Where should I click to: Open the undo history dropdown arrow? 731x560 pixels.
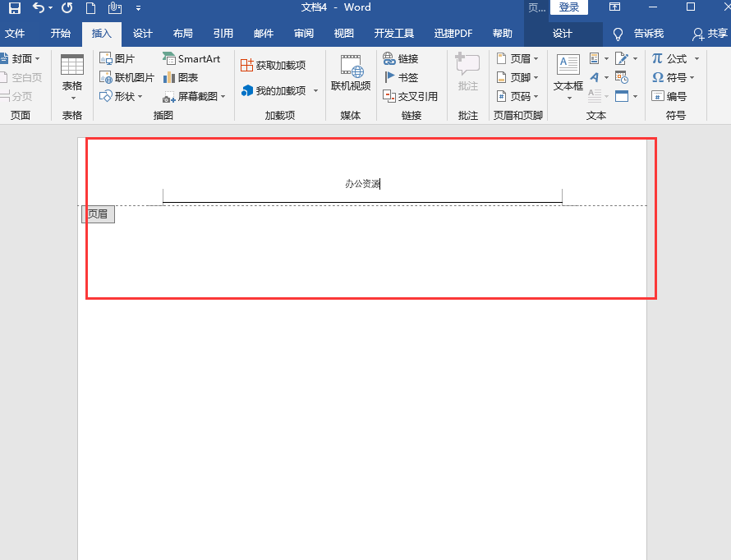pyautogui.click(x=50, y=8)
